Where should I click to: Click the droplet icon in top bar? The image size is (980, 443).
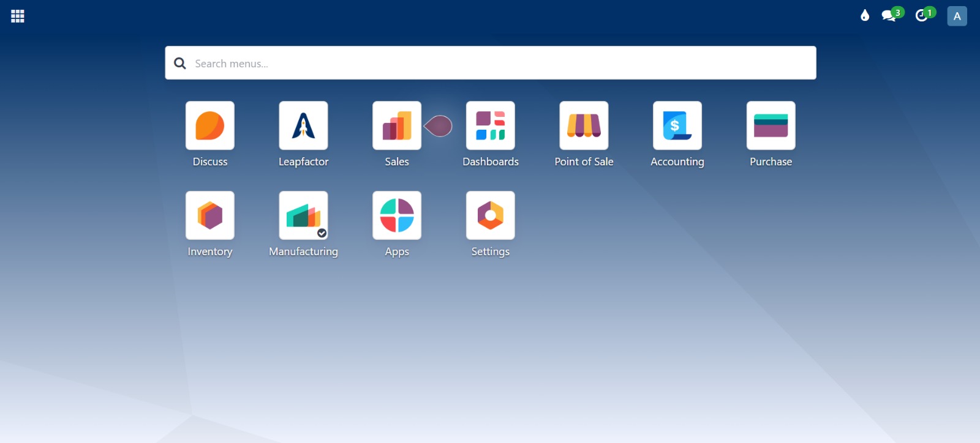coord(865,15)
